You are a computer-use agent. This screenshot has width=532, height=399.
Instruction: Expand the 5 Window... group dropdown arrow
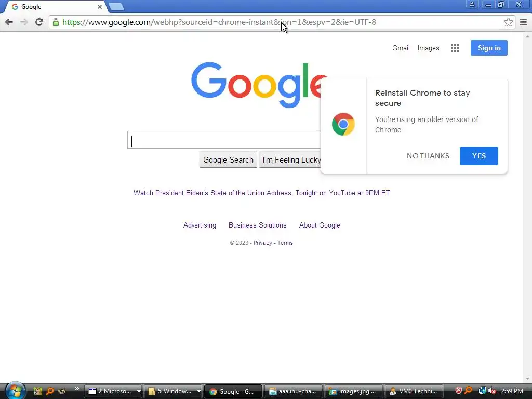(199, 392)
